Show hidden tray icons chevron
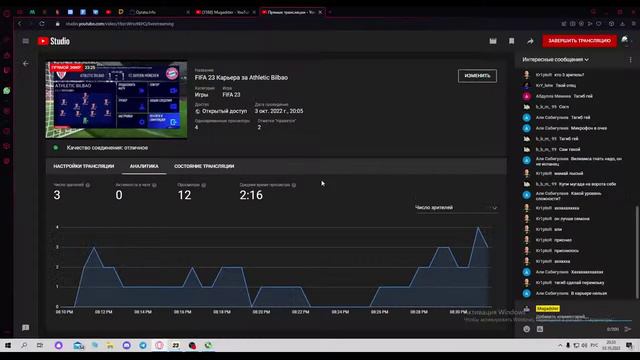 point(560,345)
